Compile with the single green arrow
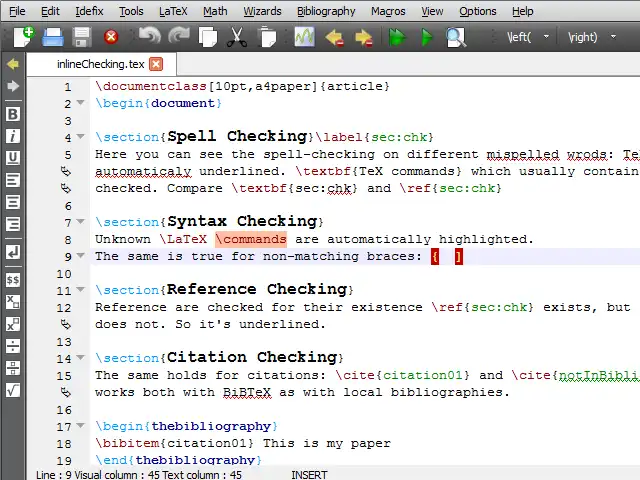Image resolution: width=640 pixels, height=480 pixels. (427, 37)
